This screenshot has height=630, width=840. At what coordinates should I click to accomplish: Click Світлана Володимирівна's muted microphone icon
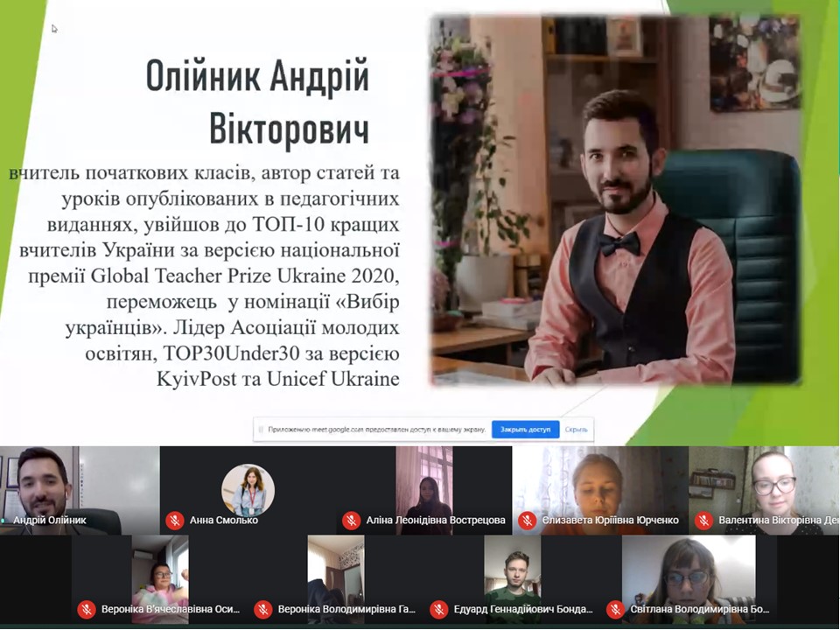point(615,610)
